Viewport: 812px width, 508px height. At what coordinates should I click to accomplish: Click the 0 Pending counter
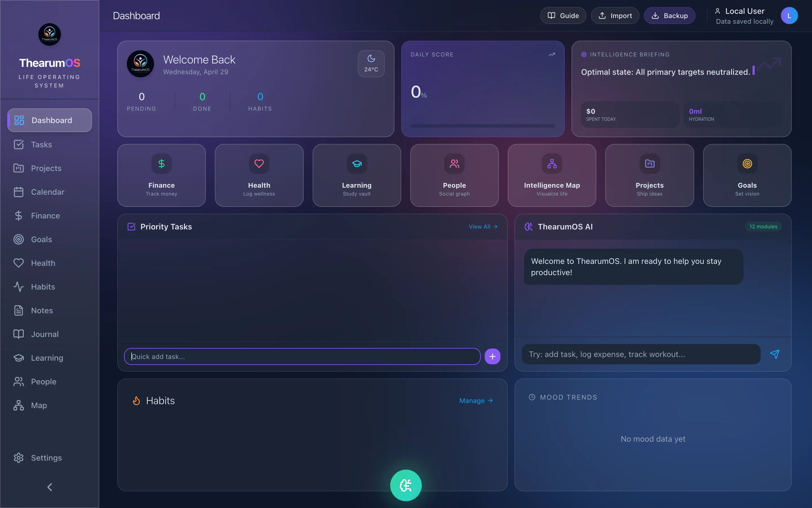141,101
